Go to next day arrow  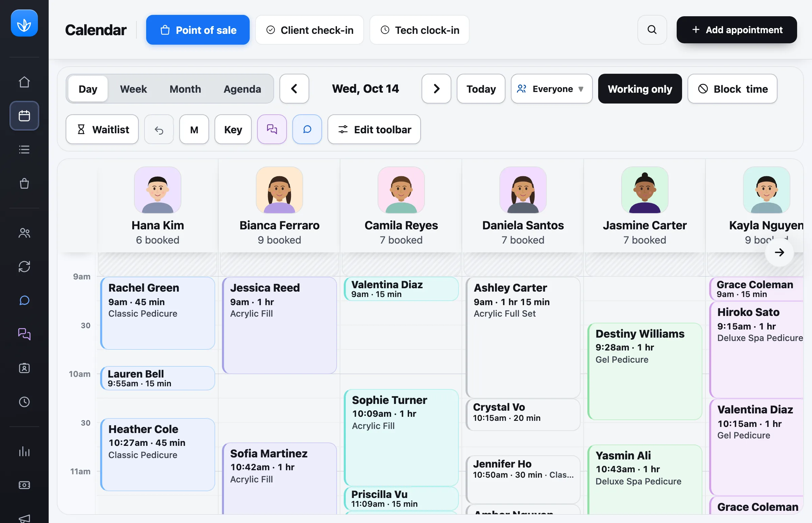436,89
